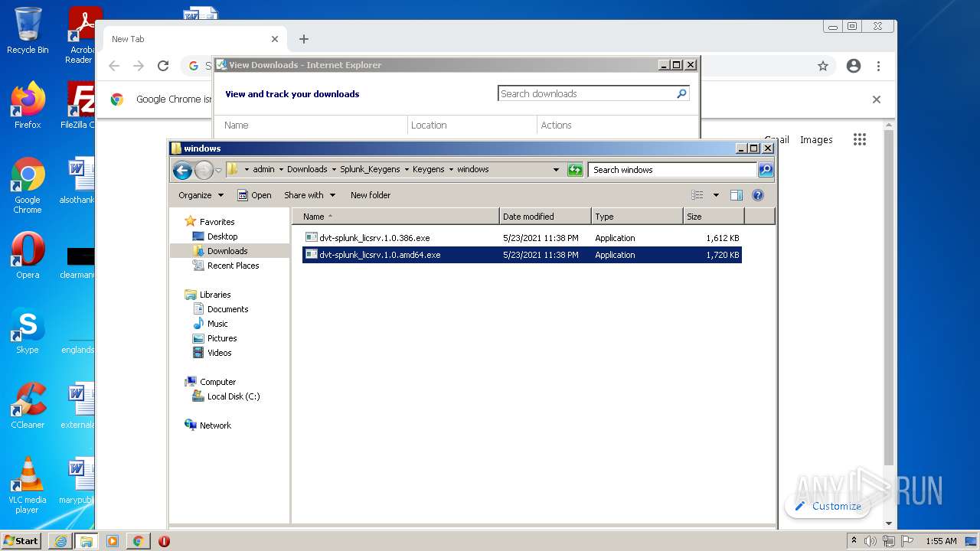Select dvt-splunk_licsrv.1.0.amd64.exe file

pyautogui.click(x=521, y=255)
